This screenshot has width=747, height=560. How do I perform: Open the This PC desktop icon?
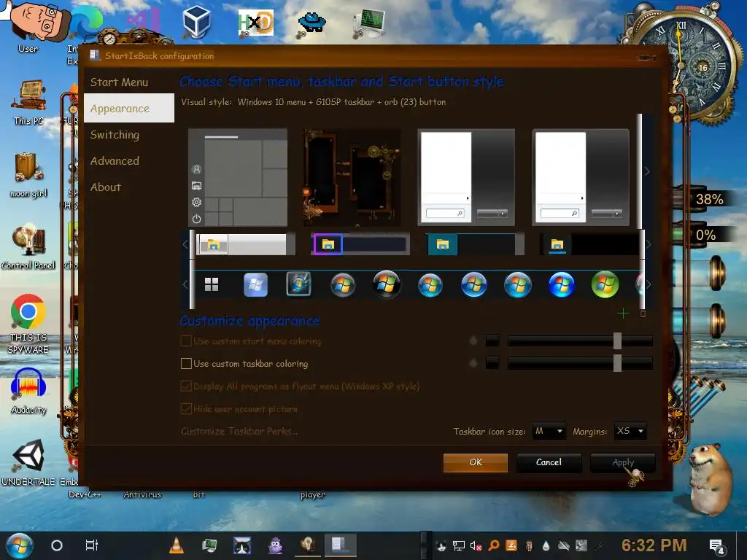[29, 102]
